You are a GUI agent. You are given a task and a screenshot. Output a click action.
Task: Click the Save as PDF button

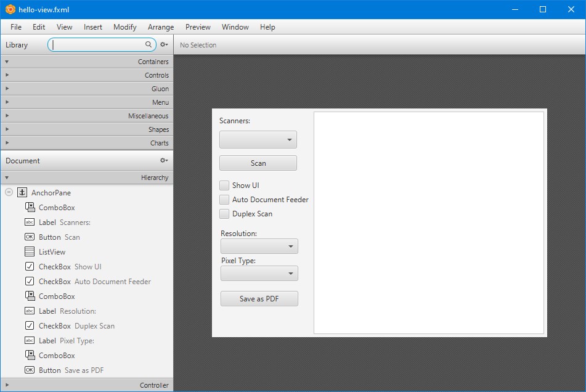[259, 299]
